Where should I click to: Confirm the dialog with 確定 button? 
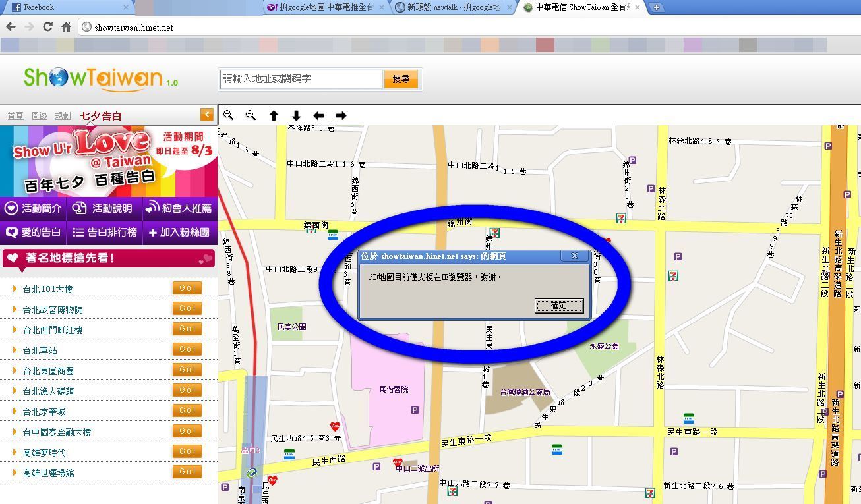pos(559,306)
